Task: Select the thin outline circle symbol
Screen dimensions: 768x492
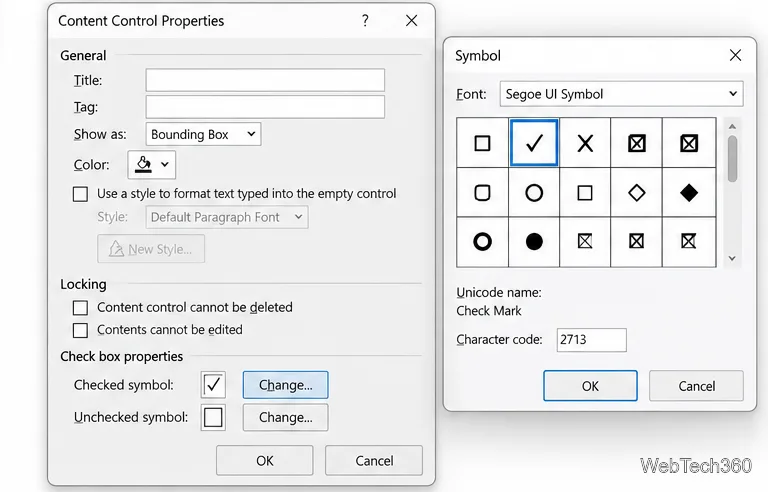Action: 534,193
